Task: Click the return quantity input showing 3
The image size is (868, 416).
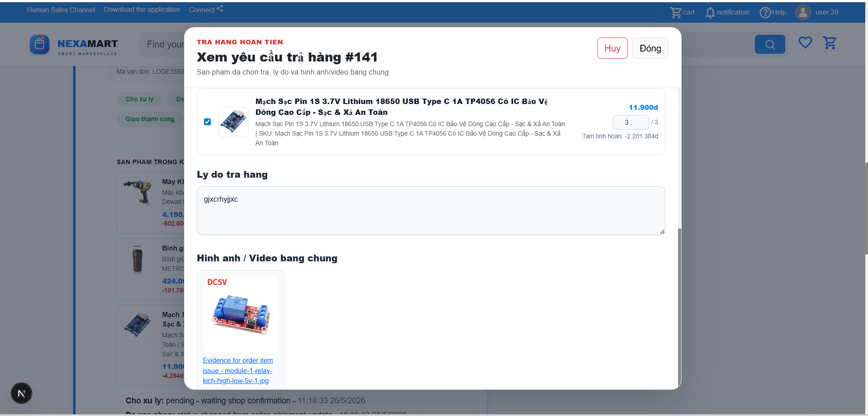Action: pos(631,123)
